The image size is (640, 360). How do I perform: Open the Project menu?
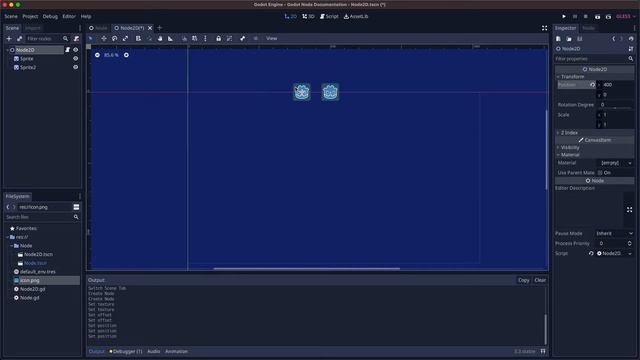(30, 16)
